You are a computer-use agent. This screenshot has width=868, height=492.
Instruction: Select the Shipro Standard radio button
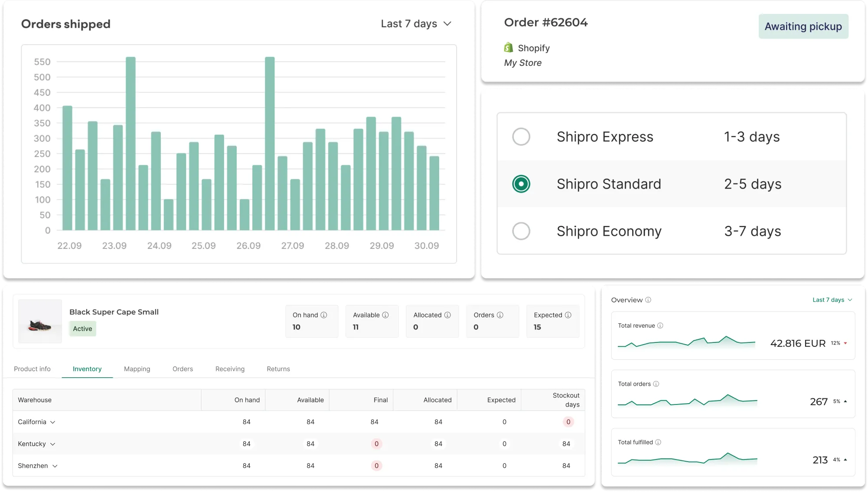pyautogui.click(x=521, y=184)
